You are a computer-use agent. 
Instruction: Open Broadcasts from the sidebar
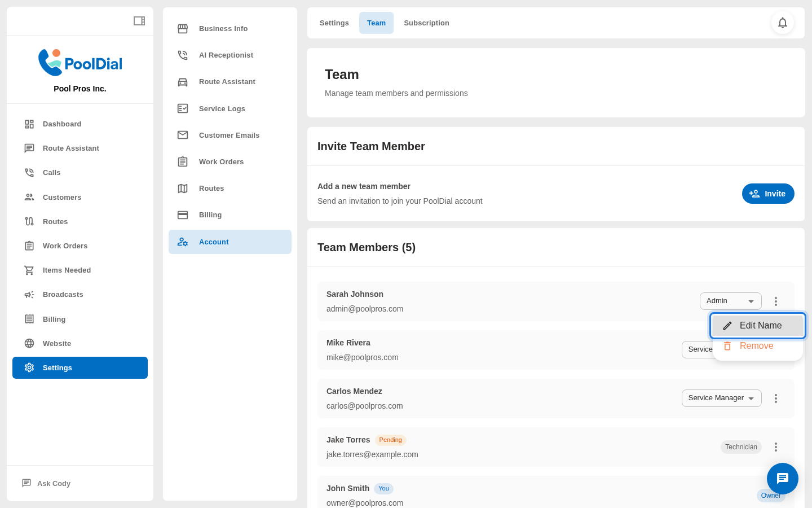(x=63, y=295)
